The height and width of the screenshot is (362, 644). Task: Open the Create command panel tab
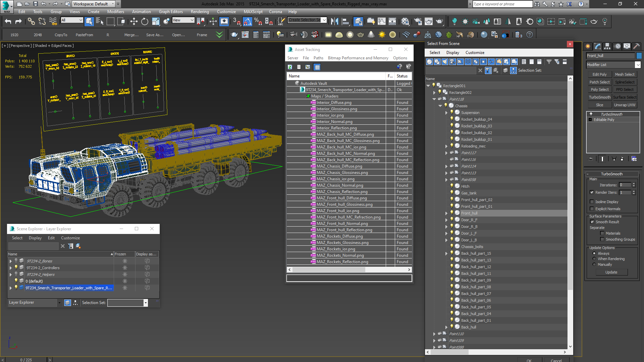(x=588, y=46)
